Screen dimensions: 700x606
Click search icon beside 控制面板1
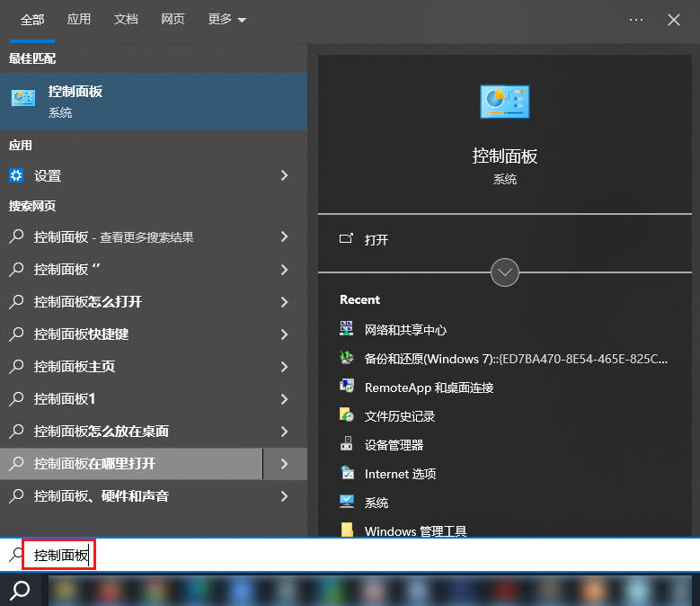(16, 399)
